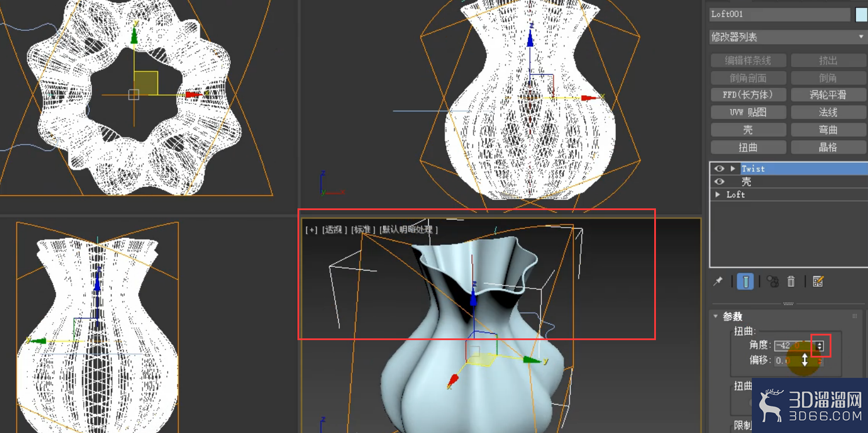Open configure modifier sets icon
This screenshot has height=433, width=868.
818,282
